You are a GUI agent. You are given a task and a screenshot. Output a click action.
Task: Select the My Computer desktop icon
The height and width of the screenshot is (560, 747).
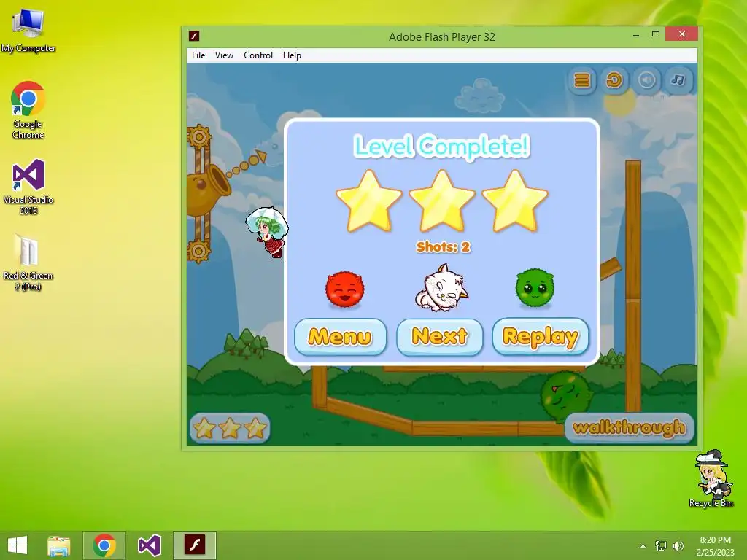[x=28, y=31]
